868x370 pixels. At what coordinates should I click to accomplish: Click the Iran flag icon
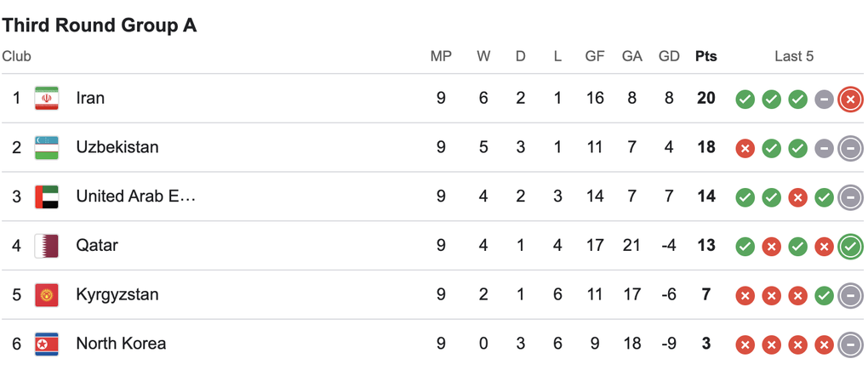(x=47, y=99)
